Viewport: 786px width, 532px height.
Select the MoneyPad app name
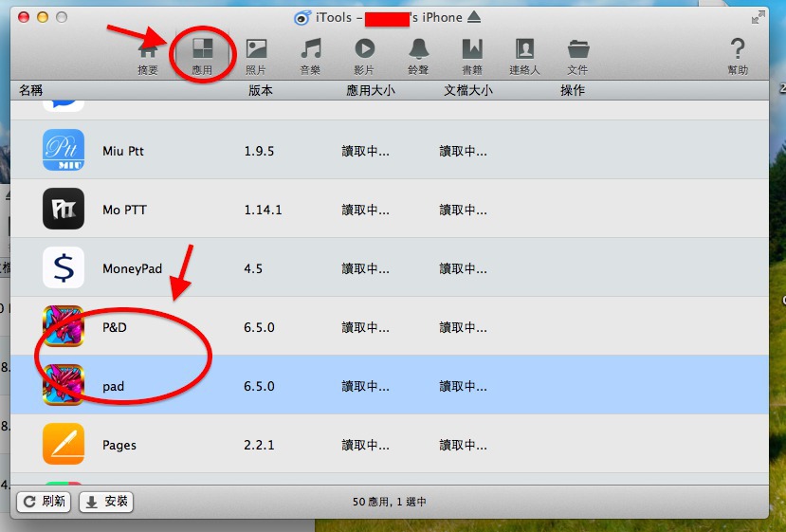133,268
